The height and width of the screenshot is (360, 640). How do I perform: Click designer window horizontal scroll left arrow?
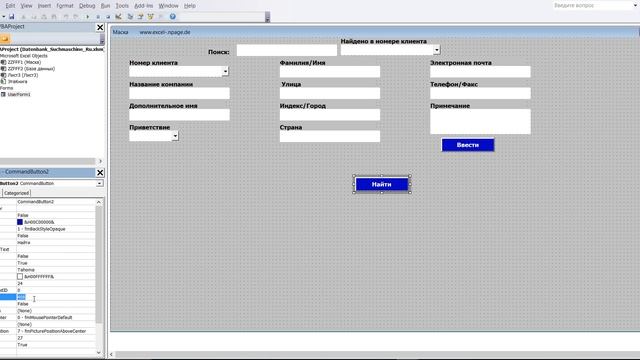[x=111, y=355]
